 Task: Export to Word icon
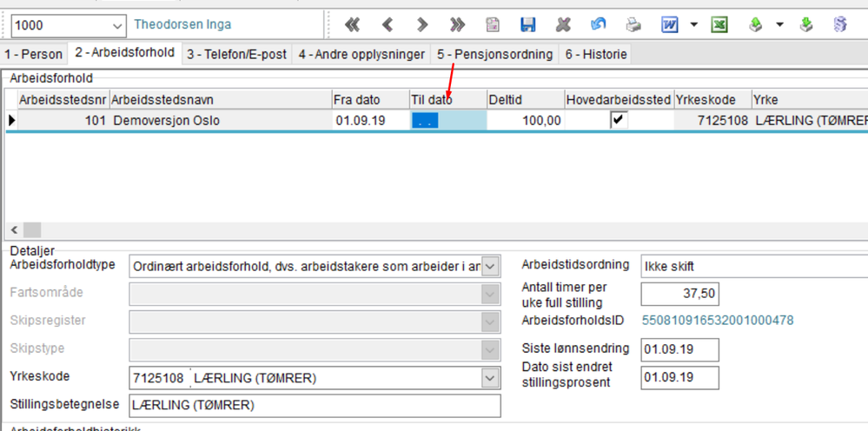(670, 24)
